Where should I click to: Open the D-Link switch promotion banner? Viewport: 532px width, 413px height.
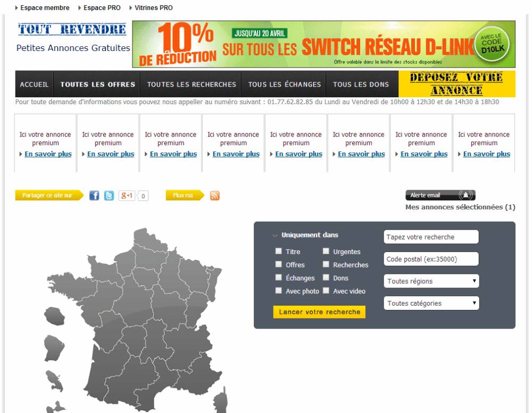coord(323,44)
